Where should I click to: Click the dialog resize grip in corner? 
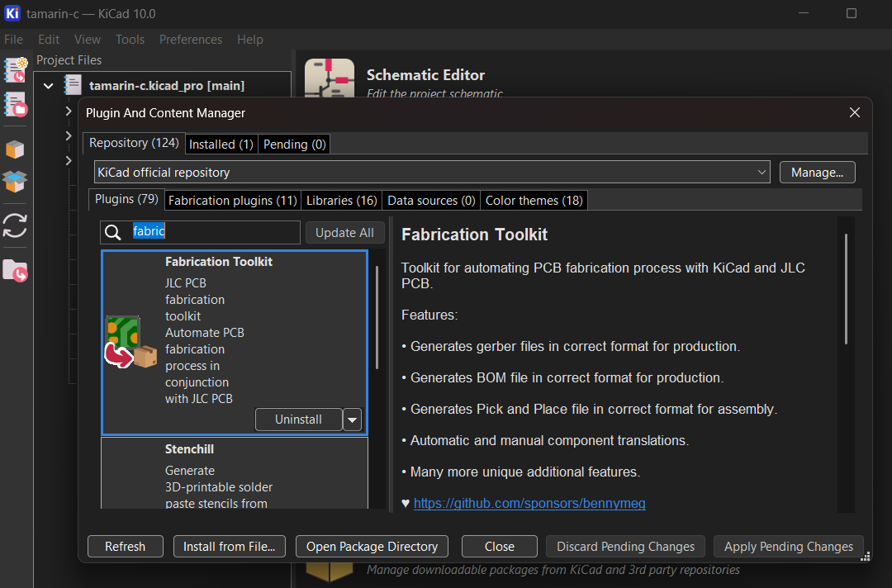point(866,557)
